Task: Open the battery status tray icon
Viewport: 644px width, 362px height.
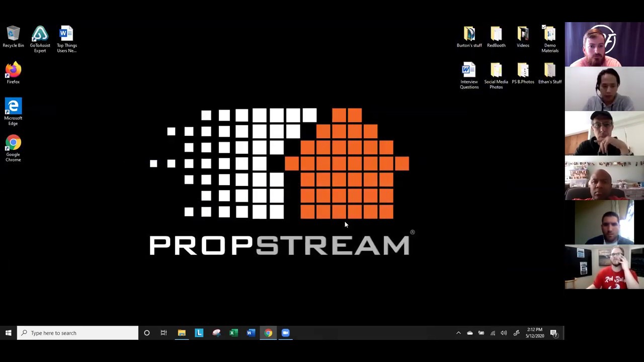Action: 481,333
